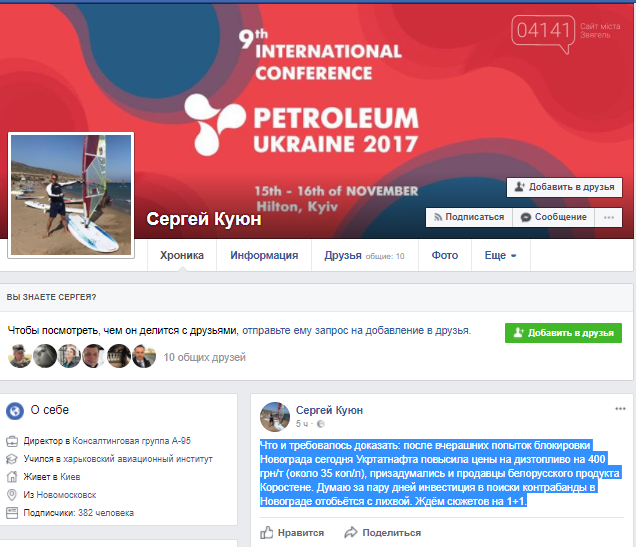
Task: Click the followers feed icon
Action: point(12,513)
